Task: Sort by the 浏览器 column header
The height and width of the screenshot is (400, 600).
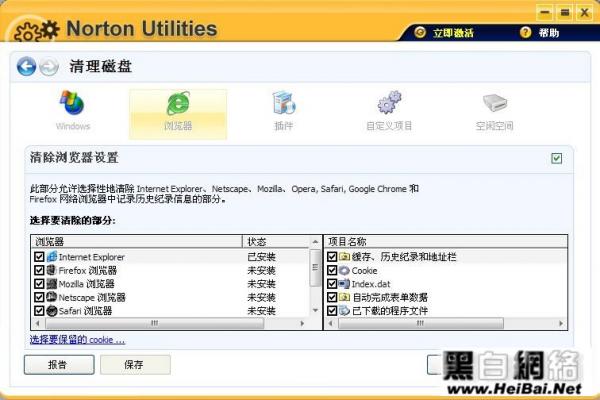Action: coord(137,242)
